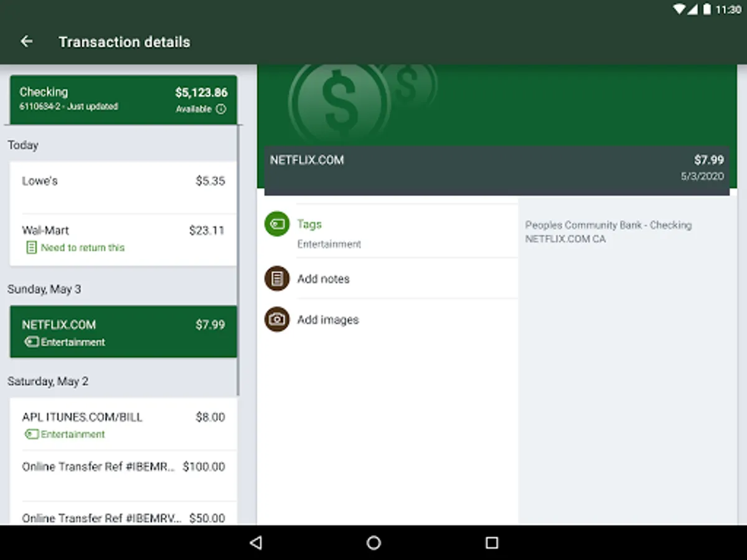
Task: Tap 'NETFLIX.COM CA' description text
Action: [565, 239]
